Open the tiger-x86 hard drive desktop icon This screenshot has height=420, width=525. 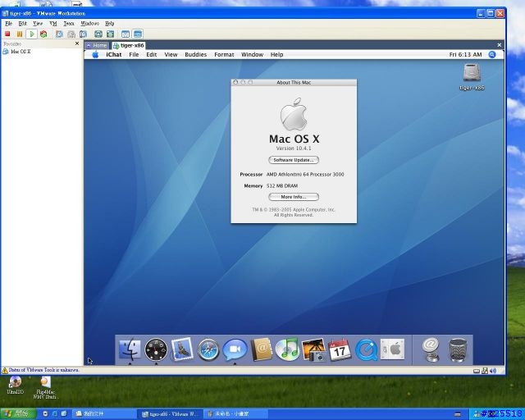coord(472,76)
